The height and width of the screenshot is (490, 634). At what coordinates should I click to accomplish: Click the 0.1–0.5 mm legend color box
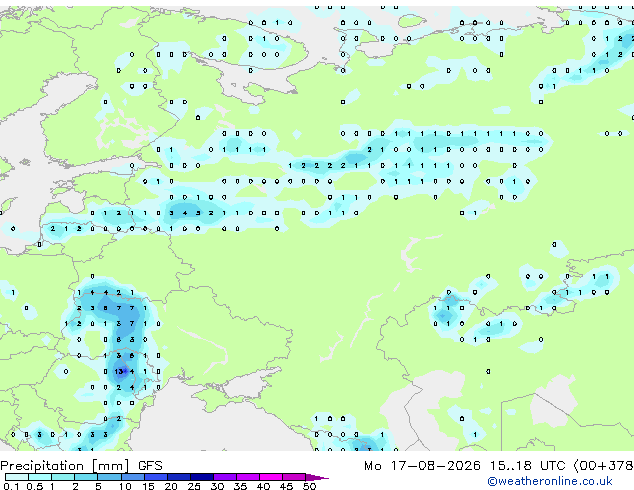coord(17,477)
